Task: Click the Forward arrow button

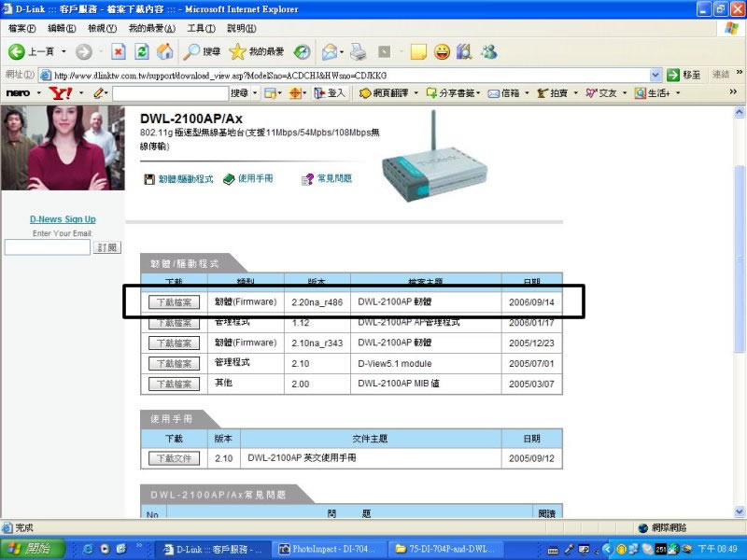Action: [84, 51]
